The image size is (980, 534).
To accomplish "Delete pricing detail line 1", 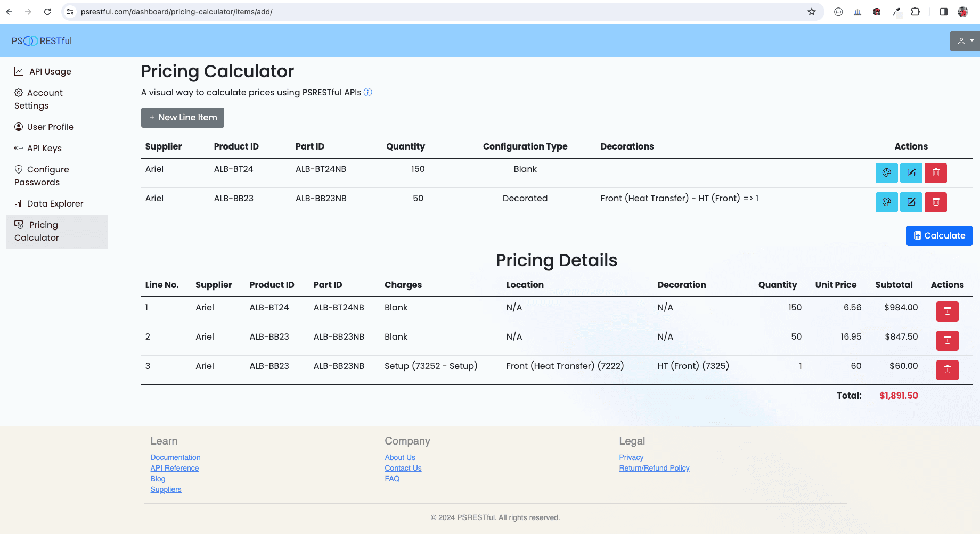I will click(x=947, y=311).
